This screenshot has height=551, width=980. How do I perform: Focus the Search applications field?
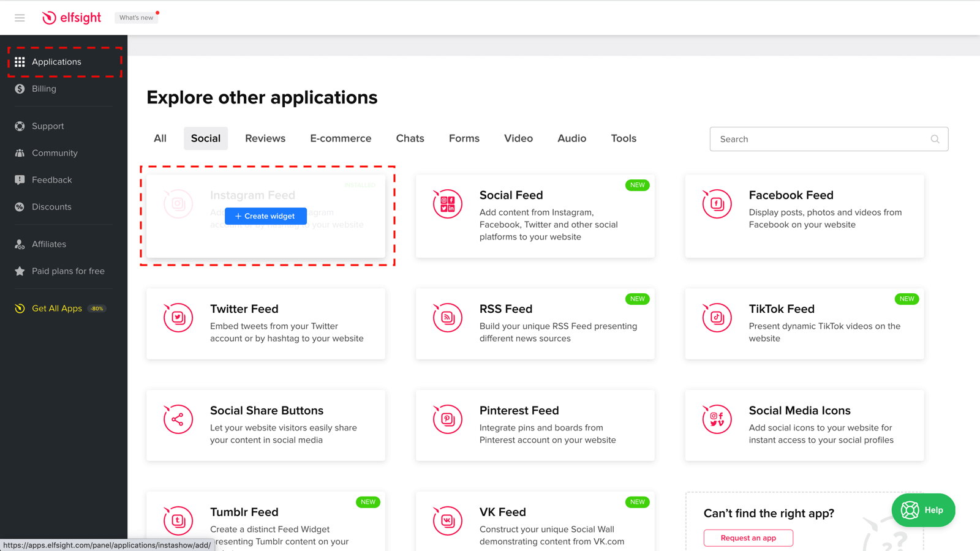pos(821,139)
